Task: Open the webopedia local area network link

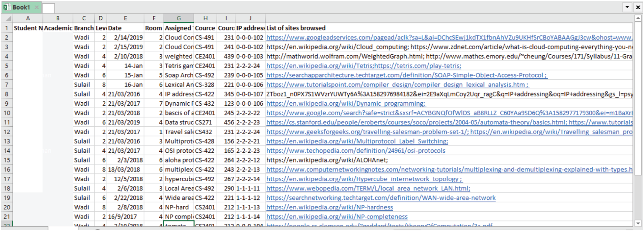Action: click(x=368, y=189)
